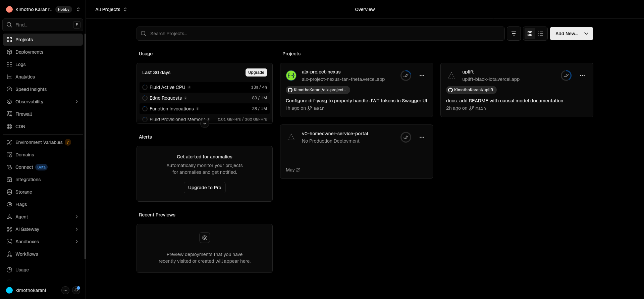Image resolution: width=644 pixels, height=299 pixels.
Task: Click the AI Gateway icon in sidebar
Action: 9,229
